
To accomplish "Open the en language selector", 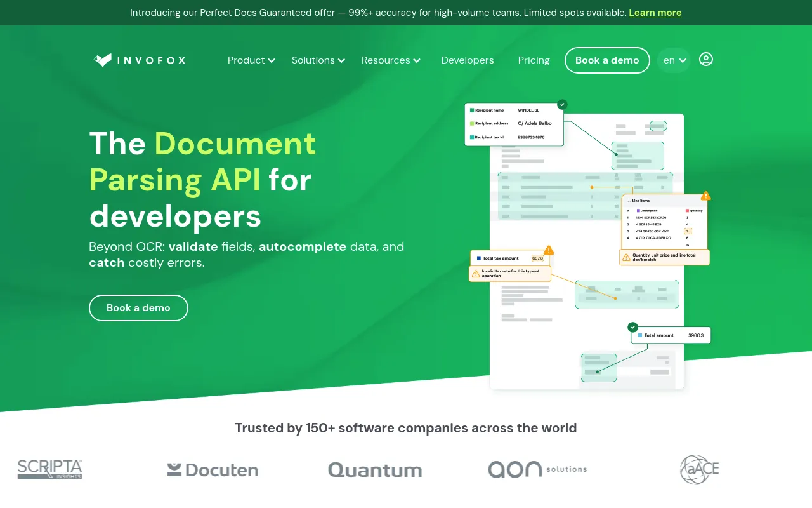I will [x=674, y=60].
